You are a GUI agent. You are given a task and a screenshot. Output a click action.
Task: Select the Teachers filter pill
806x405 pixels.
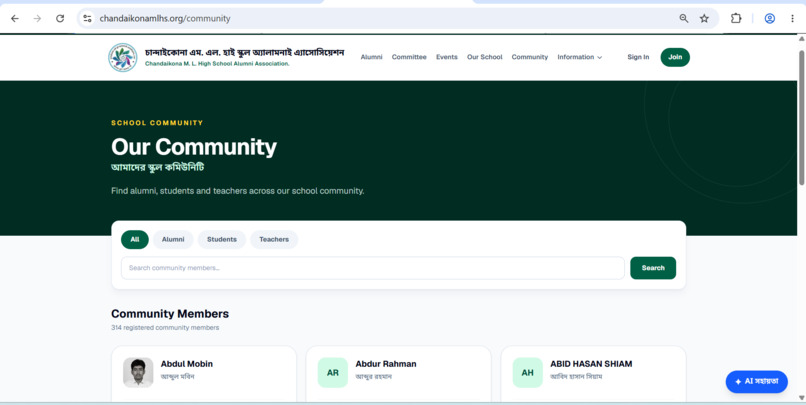pos(274,240)
